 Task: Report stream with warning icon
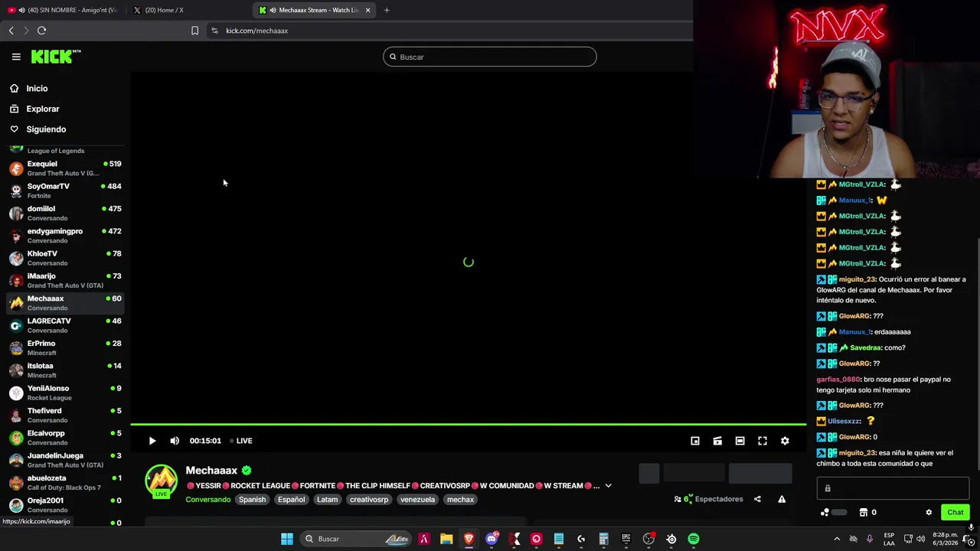pyautogui.click(x=782, y=499)
